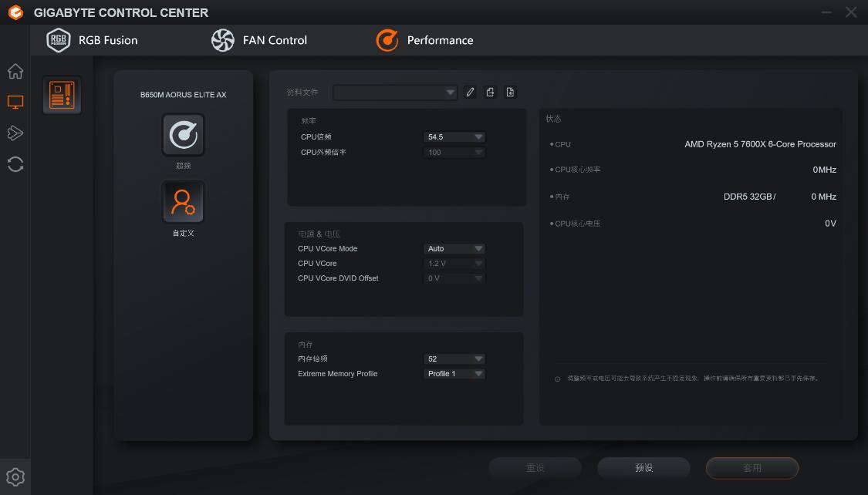This screenshot has width=868, height=495.
Task: Click the update/refresh icon in the sidebar
Action: click(15, 163)
